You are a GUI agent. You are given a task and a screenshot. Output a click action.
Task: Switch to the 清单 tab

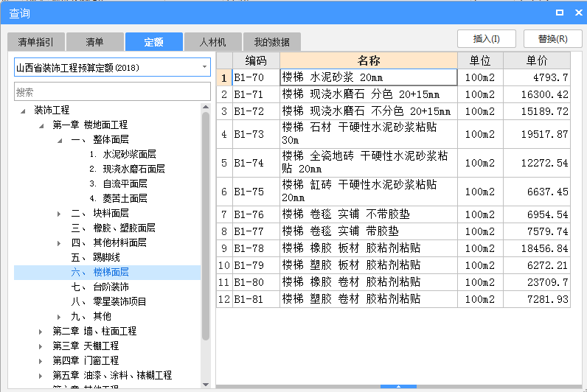pyautogui.click(x=94, y=42)
